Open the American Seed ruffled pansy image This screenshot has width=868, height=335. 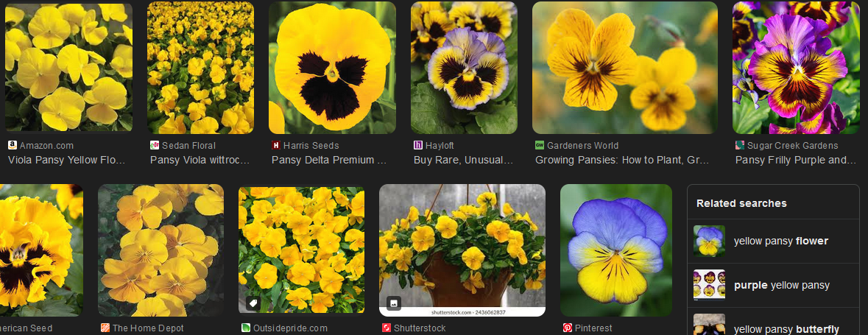coord(41,250)
